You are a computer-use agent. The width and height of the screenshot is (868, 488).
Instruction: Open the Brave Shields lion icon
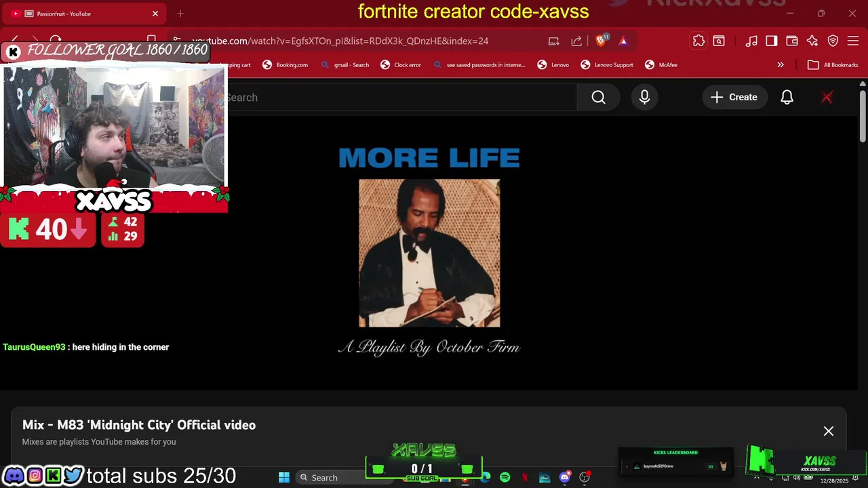point(601,41)
